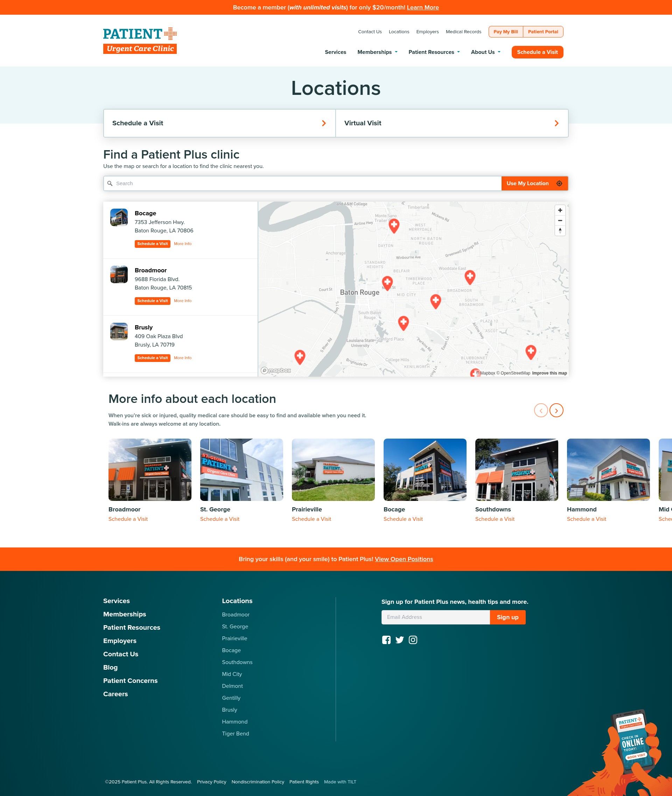The image size is (672, 796).
Task: Open Mid City in footer locations
Action: coord(232,674)
